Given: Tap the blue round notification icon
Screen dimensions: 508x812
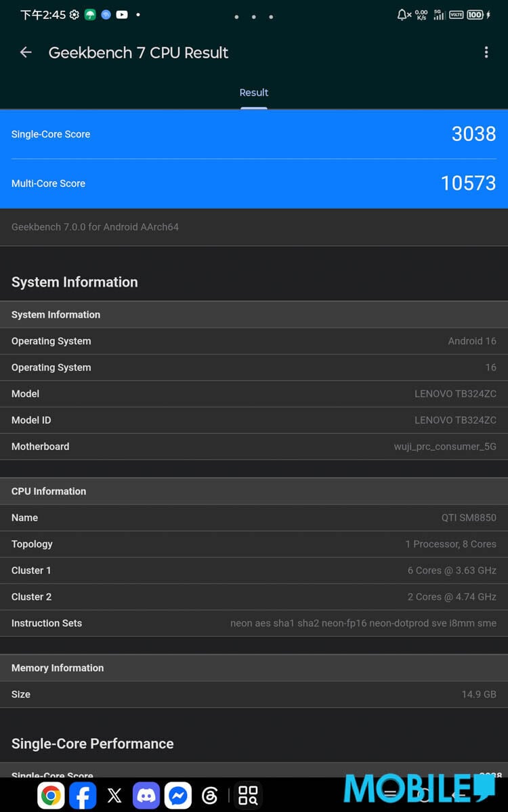Looking at the screenshot, I should coord(106,14).
